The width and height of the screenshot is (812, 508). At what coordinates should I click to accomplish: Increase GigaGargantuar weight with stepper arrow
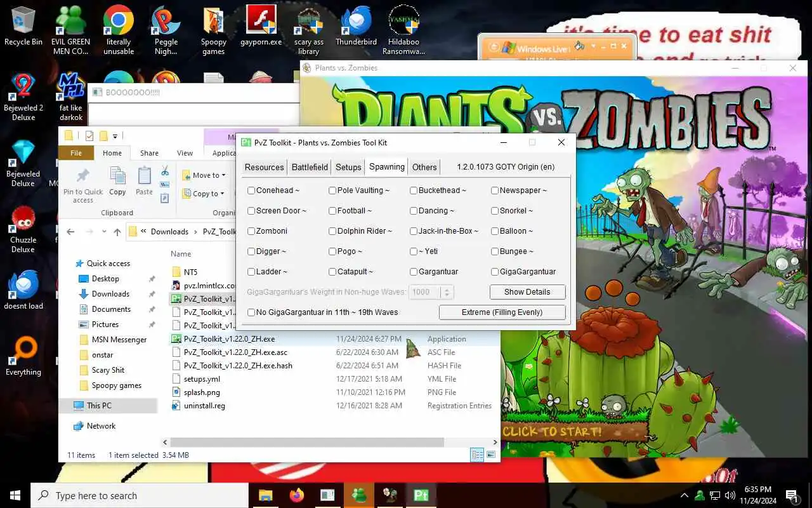[x=447, y=289]
